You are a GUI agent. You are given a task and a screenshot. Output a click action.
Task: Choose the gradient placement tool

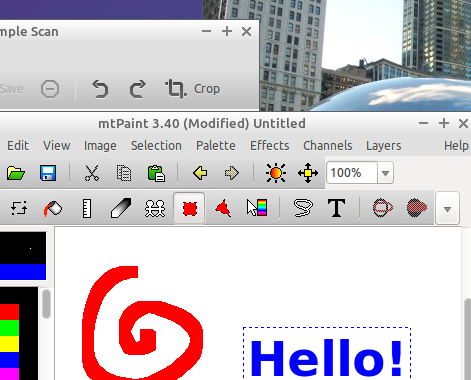pyautogui.click(x=257, y=208)
